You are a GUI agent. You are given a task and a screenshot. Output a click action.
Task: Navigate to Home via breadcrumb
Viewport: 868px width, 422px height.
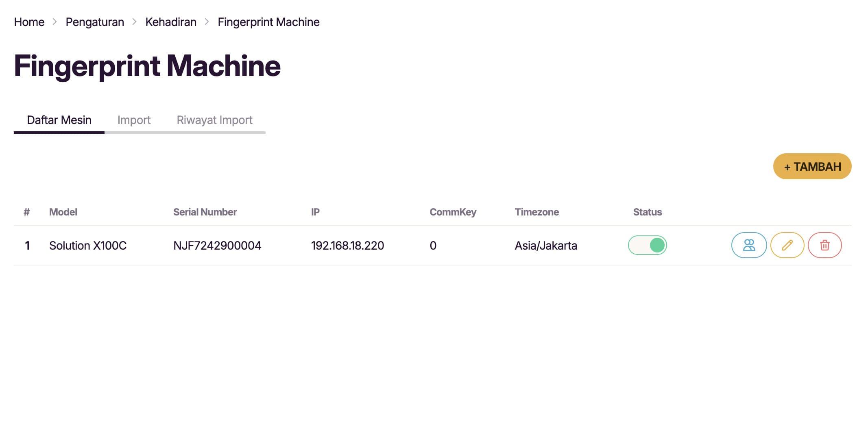29,22
